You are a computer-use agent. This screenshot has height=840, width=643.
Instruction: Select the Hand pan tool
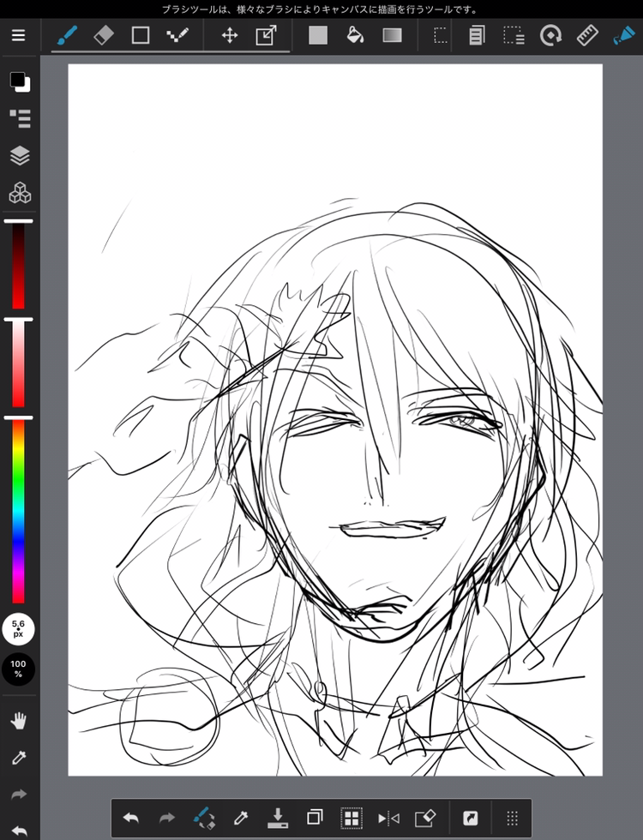click(x=19, y=721)
